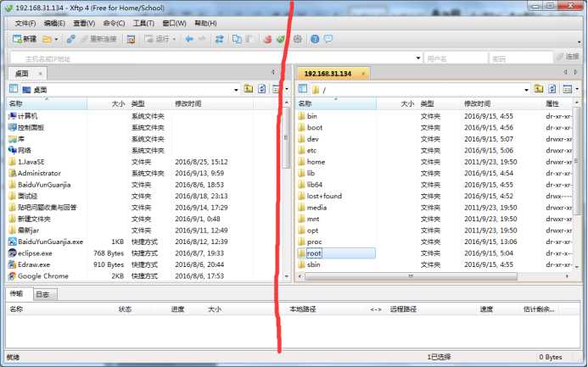588x367 pixels.
Task: Open the 编辑(E) menu
Action: 54,23
